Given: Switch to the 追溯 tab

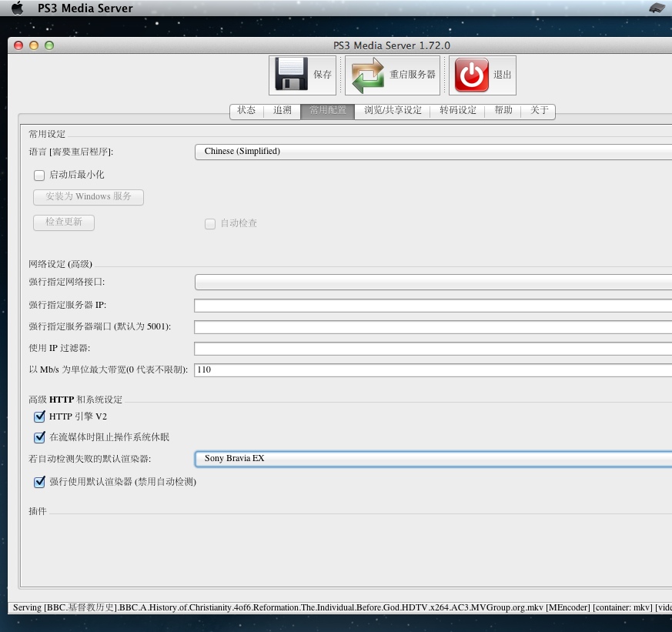Looking at the screenshot, I should coord(283,111).
